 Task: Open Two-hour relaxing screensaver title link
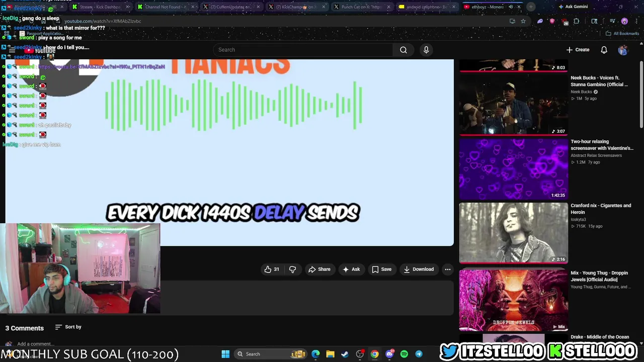point(602,145)
